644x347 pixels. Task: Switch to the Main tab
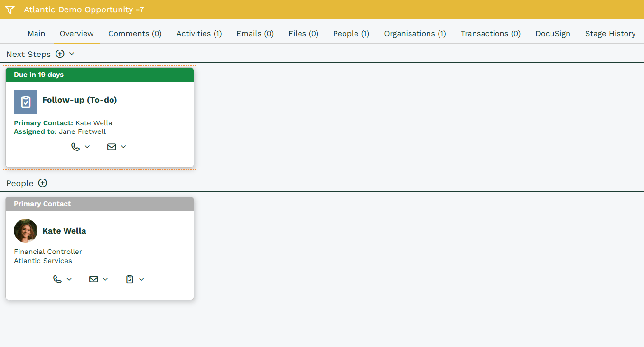pyautogui.click(x=37, y=34)
